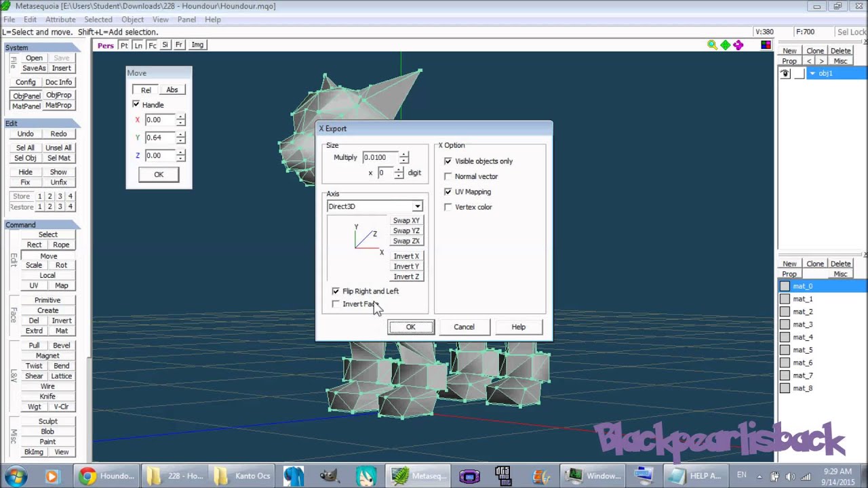The height and width of the screenshot is (488, 868).
Task: Enable the Vertex color checkbox
Action: click(448, 207)
